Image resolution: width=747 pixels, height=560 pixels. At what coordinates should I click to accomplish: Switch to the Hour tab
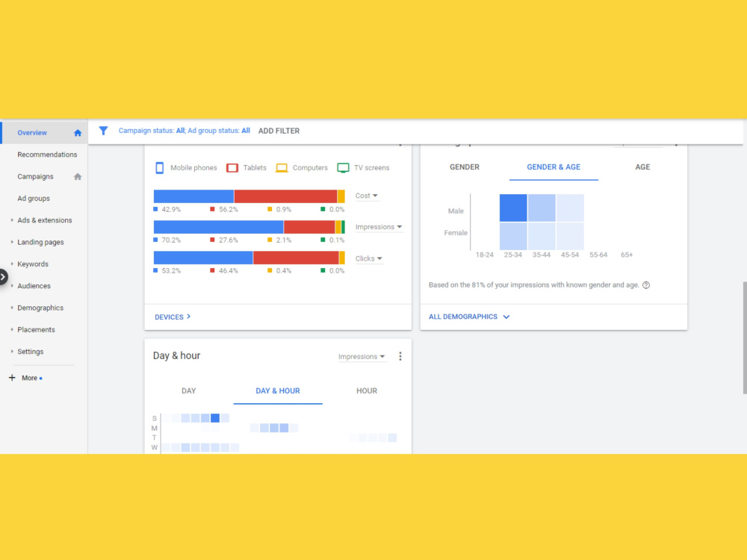pos(367,391)
